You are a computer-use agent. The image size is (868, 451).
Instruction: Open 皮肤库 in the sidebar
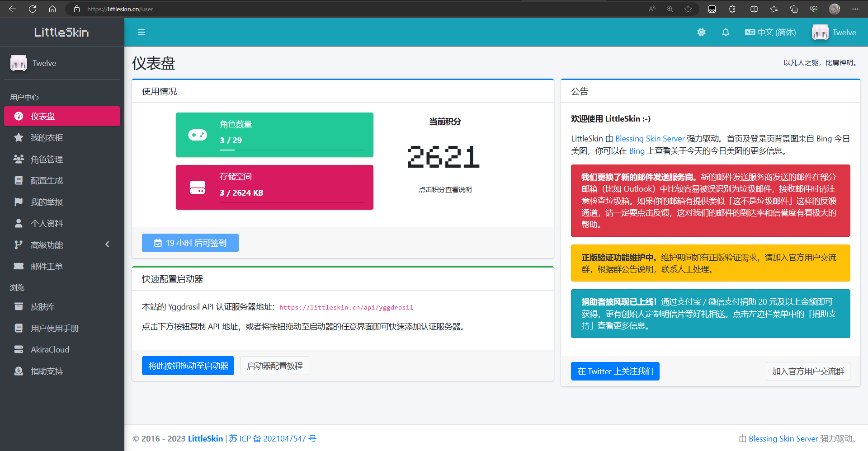62,306
